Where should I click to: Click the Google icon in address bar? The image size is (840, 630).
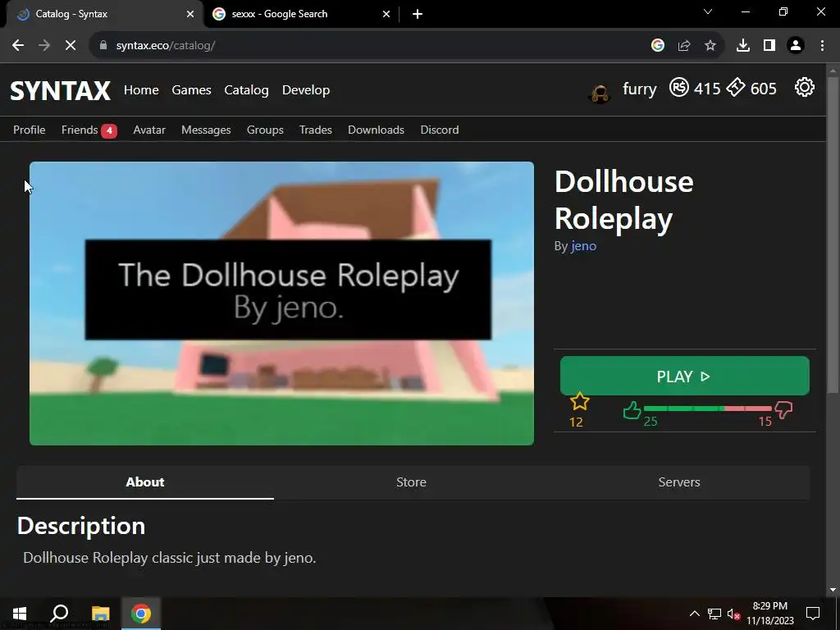click(658, 46)
